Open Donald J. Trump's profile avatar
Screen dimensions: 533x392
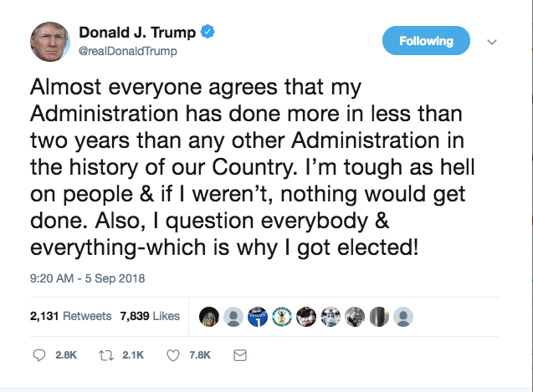[x=50, y=41]
